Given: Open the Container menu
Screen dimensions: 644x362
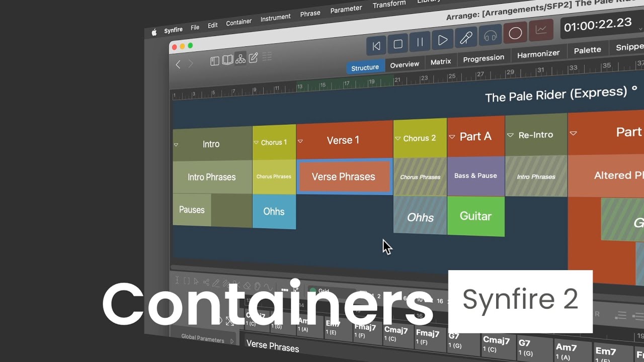Looking at the screenshot, I should pyautogui.click(x=239, y=22).
